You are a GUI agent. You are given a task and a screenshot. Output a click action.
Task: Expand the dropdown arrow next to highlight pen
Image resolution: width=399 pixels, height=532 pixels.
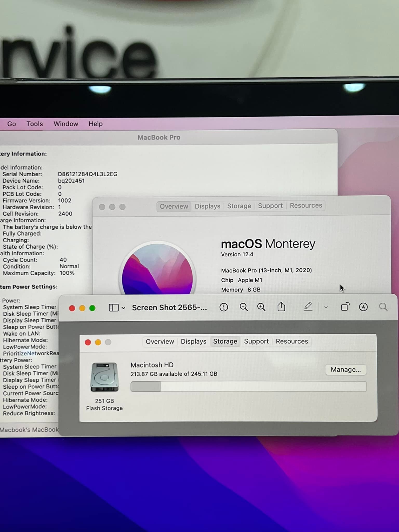tap(326, 308)
